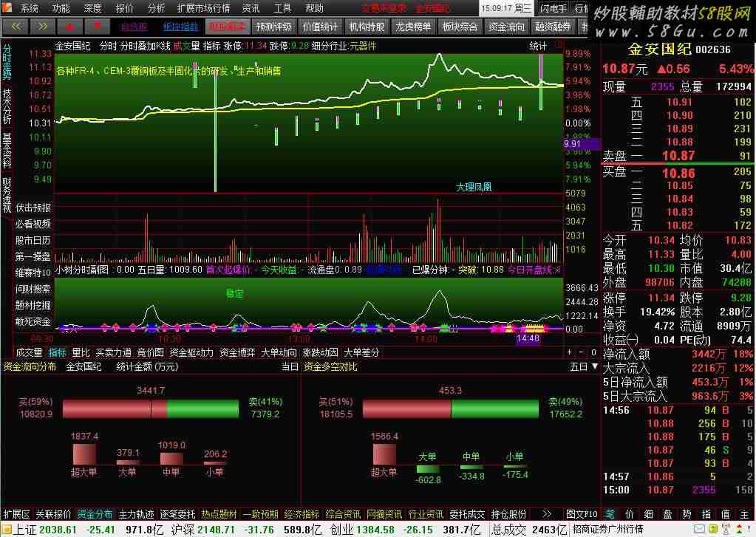This screenshot has height=537, width=756.
Task: Click the forward double-arrow toolbar button
Action: 43,27
